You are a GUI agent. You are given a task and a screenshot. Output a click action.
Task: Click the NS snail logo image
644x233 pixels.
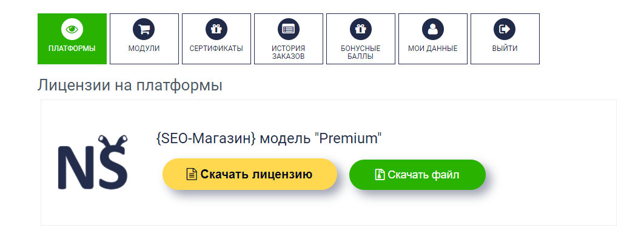point(93,162)
